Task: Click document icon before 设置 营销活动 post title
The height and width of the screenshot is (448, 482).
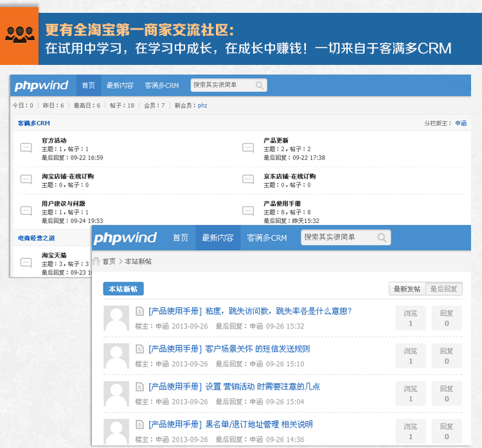Action: click(139, 387)
